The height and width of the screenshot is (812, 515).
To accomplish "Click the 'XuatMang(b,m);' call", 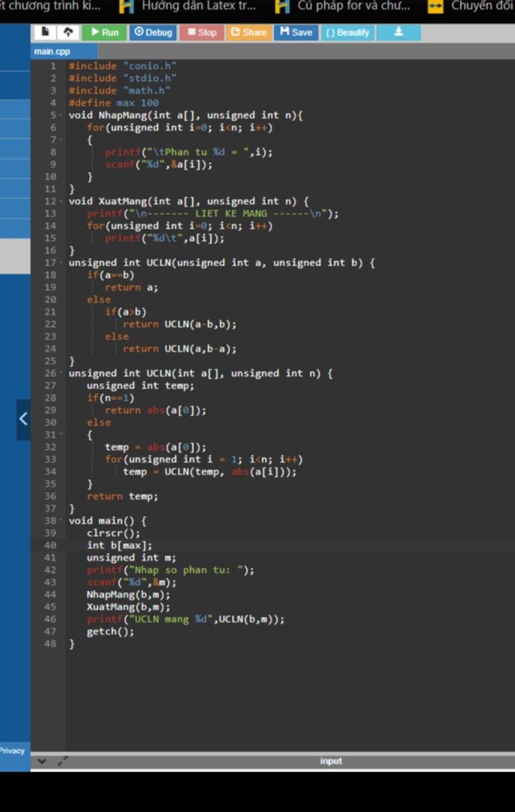I will click(x=128, y=607).
